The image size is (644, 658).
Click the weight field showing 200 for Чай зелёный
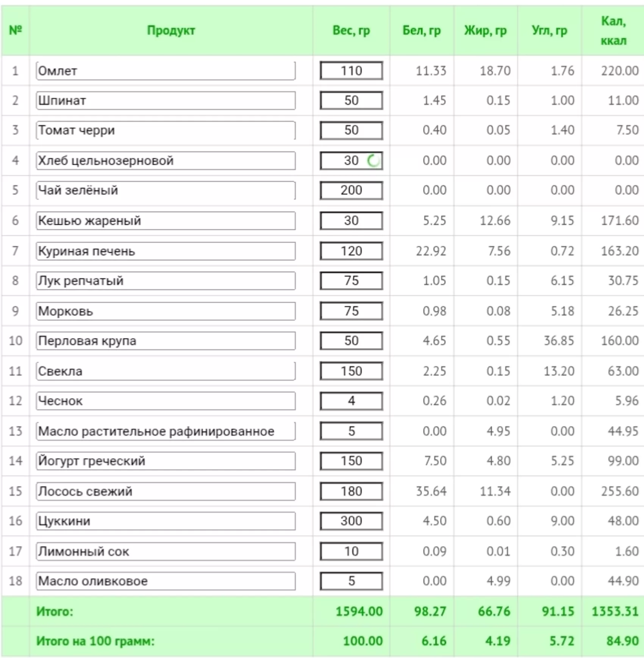(x=351, y=190)
